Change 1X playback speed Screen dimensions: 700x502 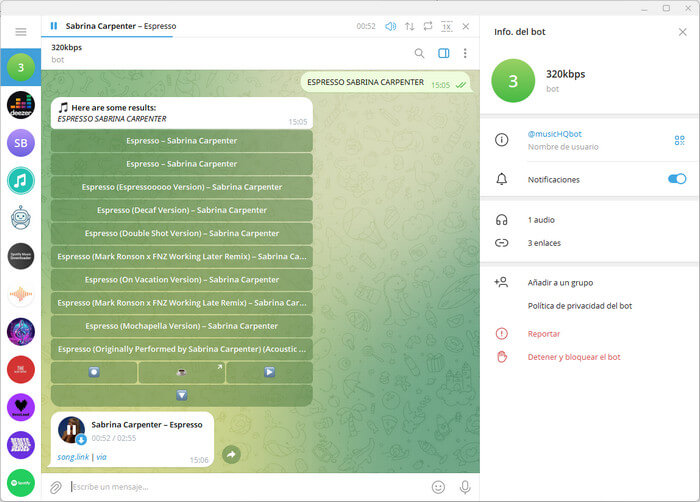[446, 26]
